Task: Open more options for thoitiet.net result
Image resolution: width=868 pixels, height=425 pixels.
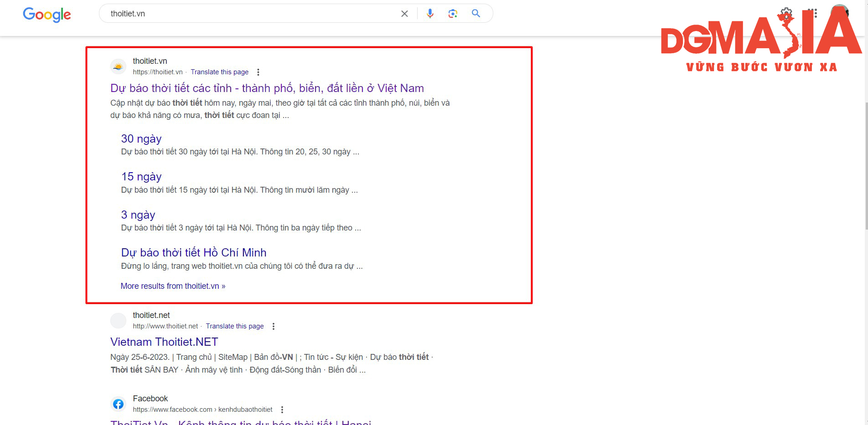Action: [x=274, y=326]
